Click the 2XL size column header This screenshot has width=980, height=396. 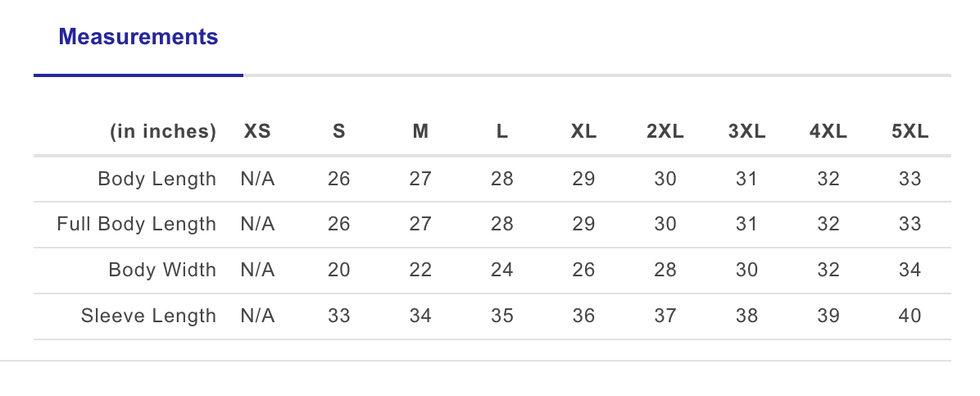tap(665, 132)
